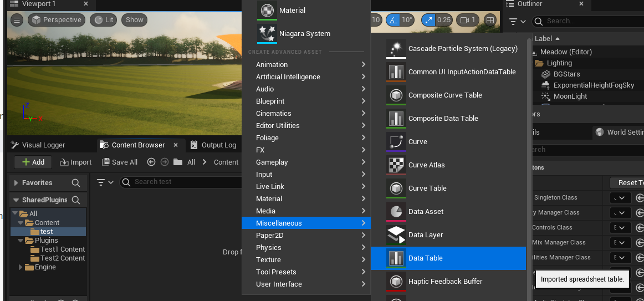Click the Add button
The image size is (644, 301).
[x=33, y=162]
